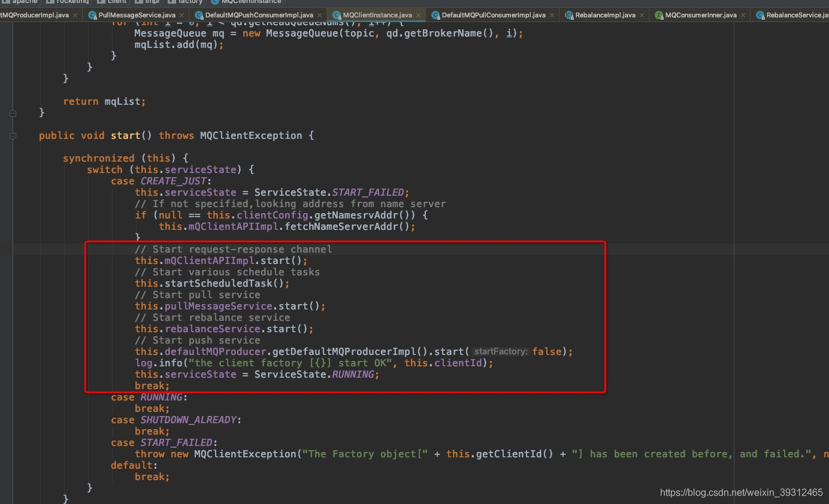Image resolution: width=829 pixels, height=504 pixels.
Task: Click 'Start request-response channel' comment
Action: pos(233,250)
